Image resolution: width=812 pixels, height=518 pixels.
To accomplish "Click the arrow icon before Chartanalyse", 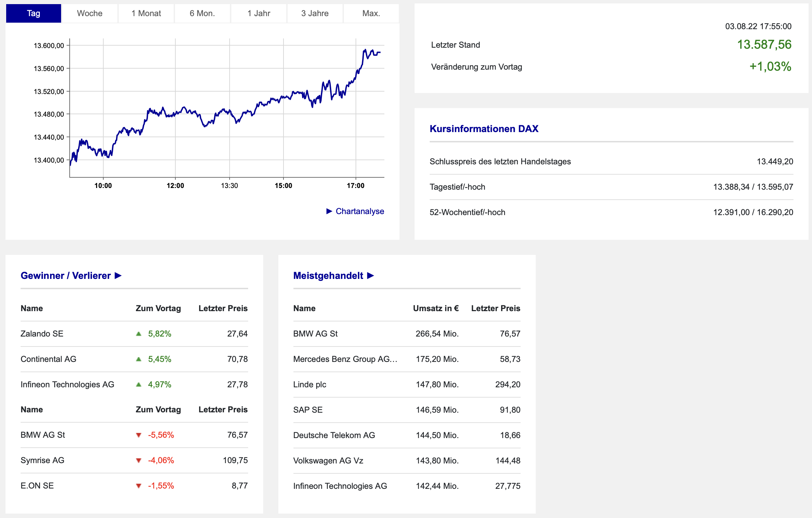I will (x=329, y=211).
